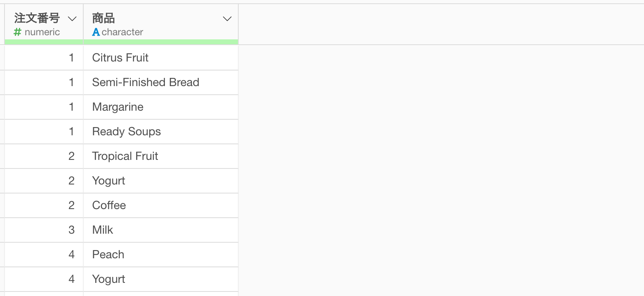Screen dimensions: 644x296
Task: Click the numeric type hash icon
Action: [x=17, y=32]
